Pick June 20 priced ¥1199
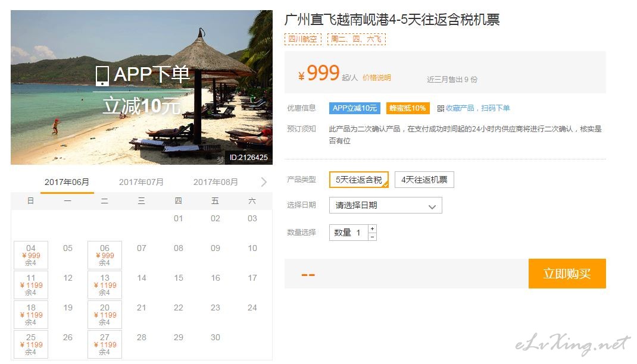The width and height of the screenshot is (637, 364). pyautogui.click(x=105, y=315)
